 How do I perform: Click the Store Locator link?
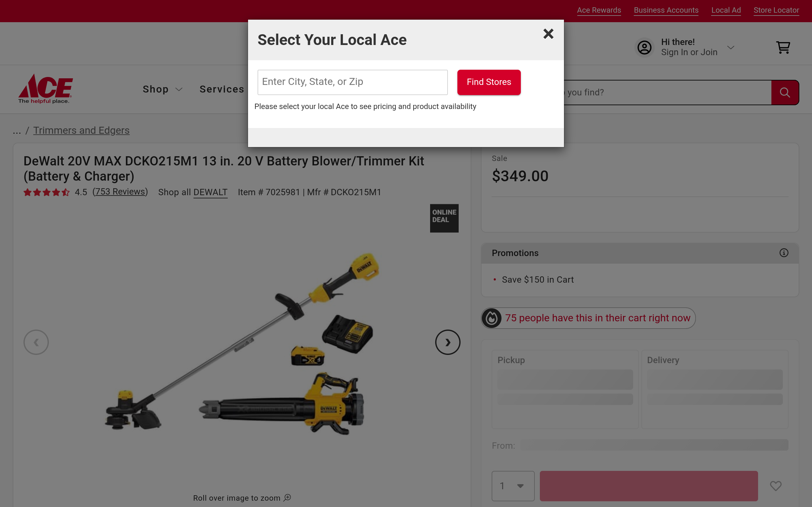click(x=776, y=10)
